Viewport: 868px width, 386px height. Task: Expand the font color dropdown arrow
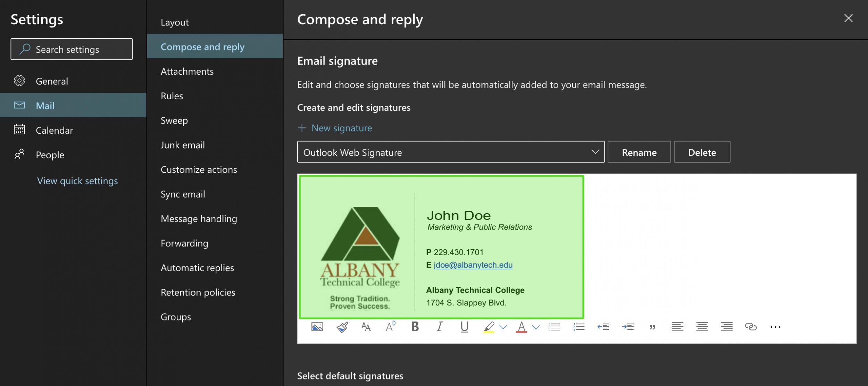[536, 327]
